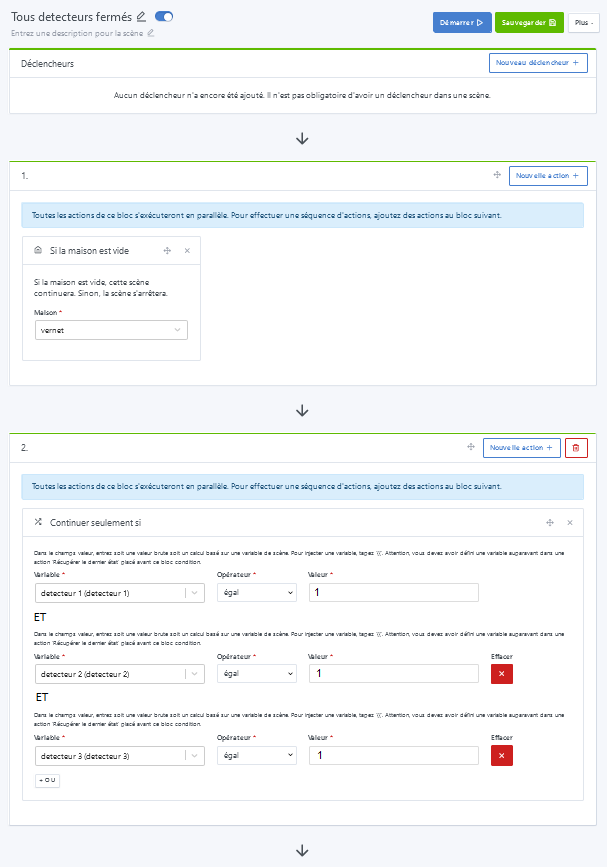This screenshot has width=607, height=868.
Task: Close the 'Continuer seulement si' card
Action: 570,522
